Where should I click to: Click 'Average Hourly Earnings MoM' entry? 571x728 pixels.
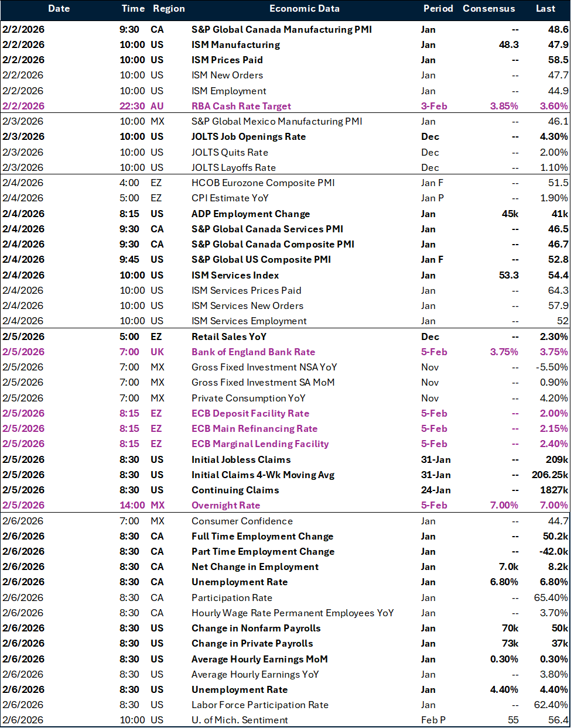[x=259, y=659]
